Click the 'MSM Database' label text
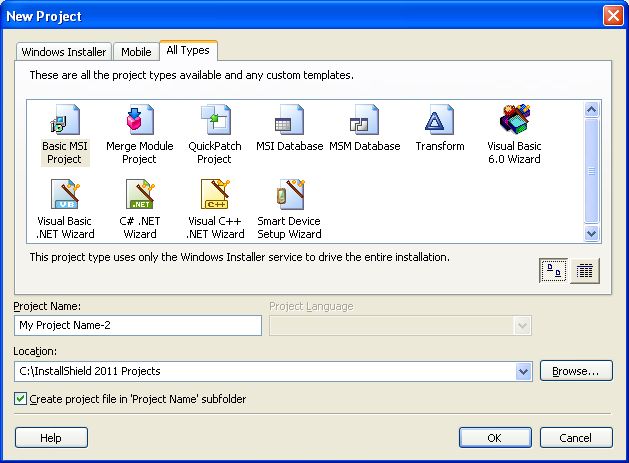 click(365, 146)
